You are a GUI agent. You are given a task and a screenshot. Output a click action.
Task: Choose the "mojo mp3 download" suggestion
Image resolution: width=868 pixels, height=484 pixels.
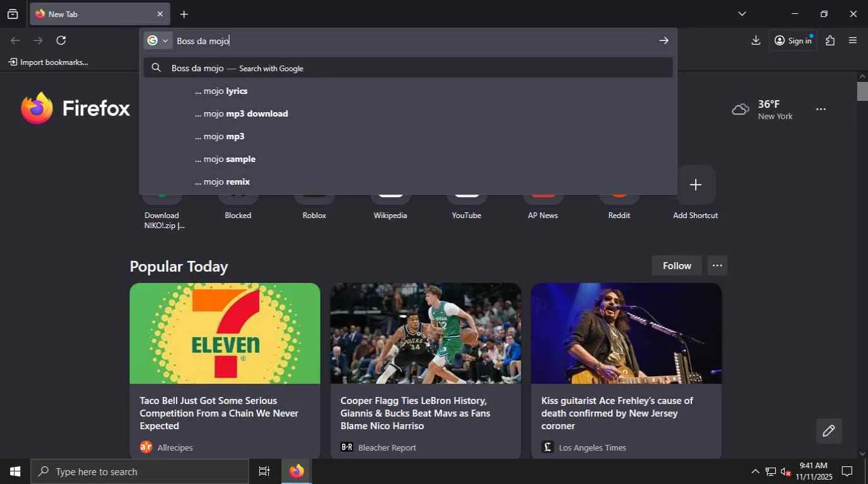pyautogui.click(x=408, y=113)
